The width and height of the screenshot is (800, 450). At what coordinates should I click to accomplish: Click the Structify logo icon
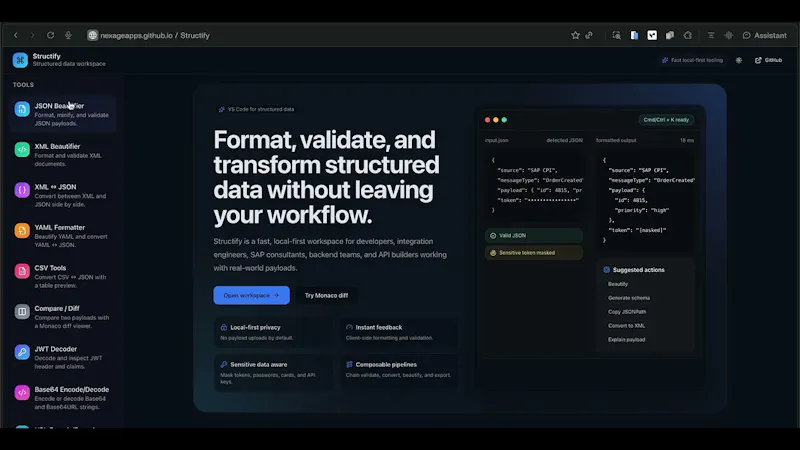coord(20,60)
